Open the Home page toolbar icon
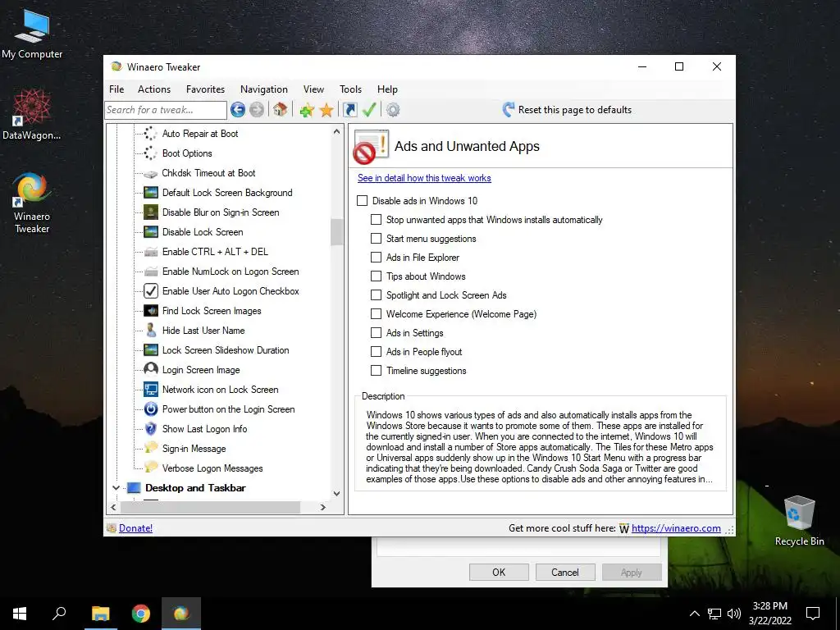 tap(280, 110)
